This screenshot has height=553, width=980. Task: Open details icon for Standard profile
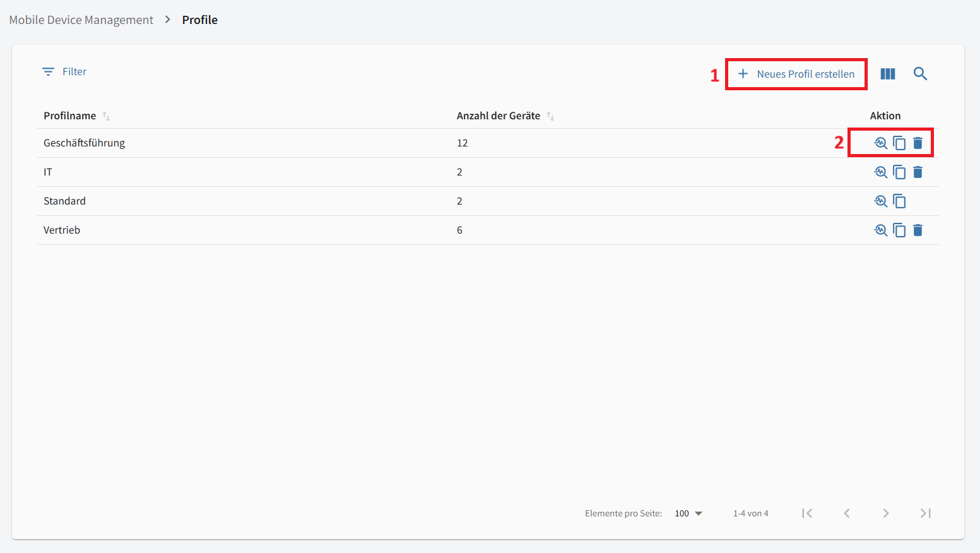(x=881, y=201)
